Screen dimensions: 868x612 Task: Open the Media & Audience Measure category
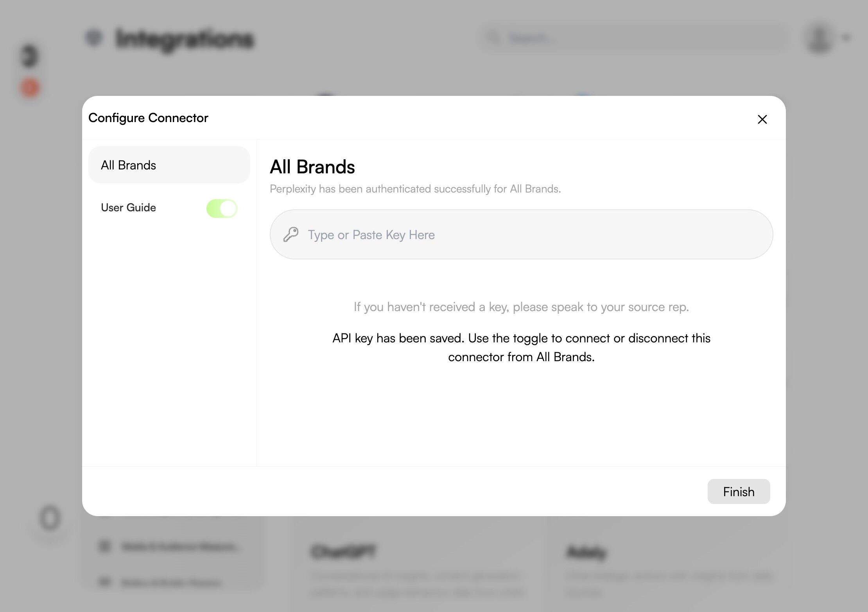pyautogui.click(x=180, y=546)
